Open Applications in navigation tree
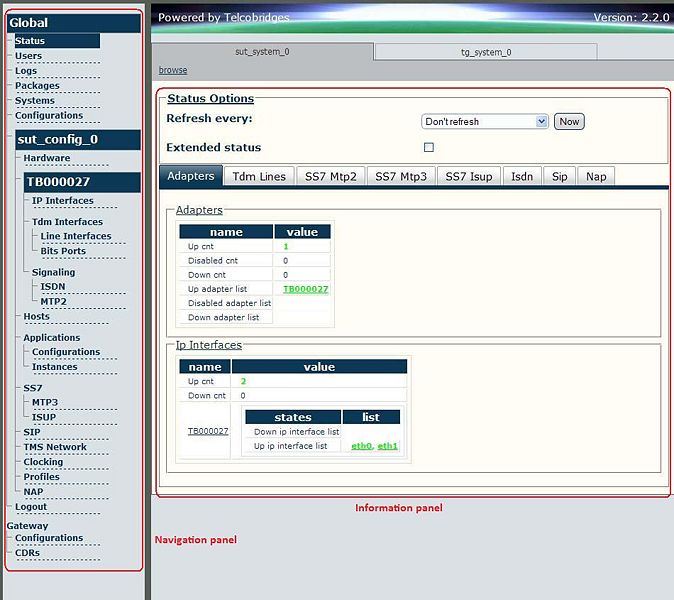 pyautogui.click(x=52, y=337)
